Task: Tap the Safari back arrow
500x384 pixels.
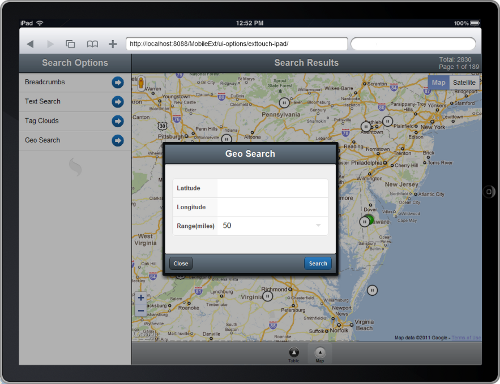Action: pos(30,44)
